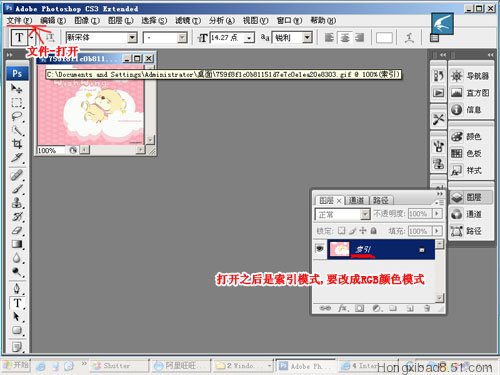This screenshot has width=500, height=375.
Task: Set center text alignment
Action: coord(344,38)
